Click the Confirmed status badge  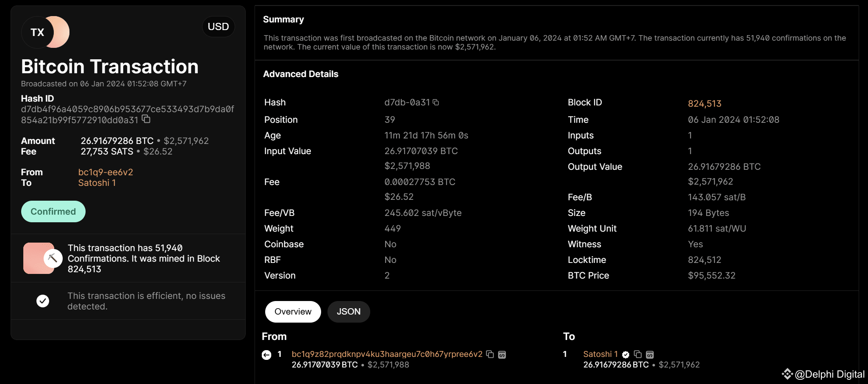[x=53, y=212]
